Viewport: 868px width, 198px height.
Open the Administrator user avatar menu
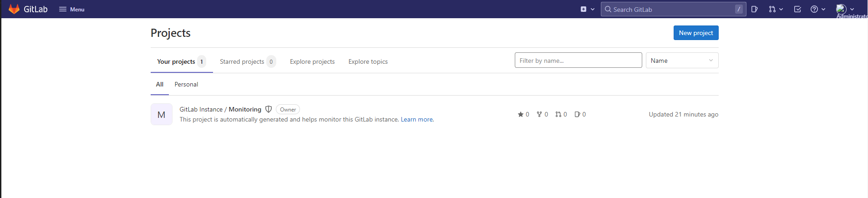844,9
